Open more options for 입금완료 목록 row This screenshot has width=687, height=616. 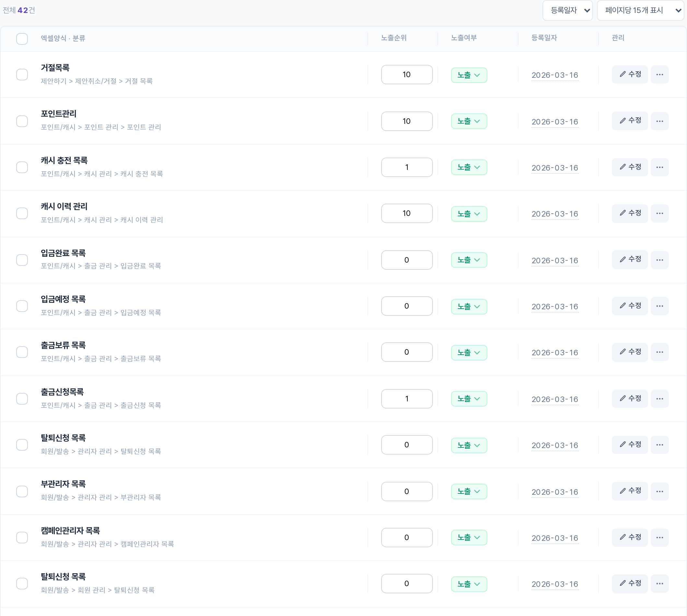[659, 260]
